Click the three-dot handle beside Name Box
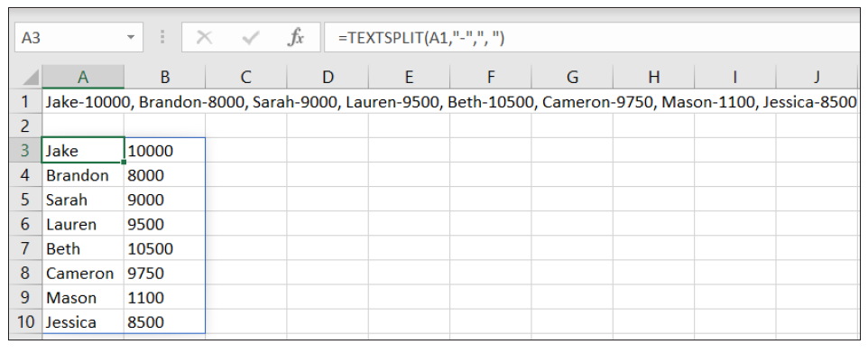 (x=162, y=38)
